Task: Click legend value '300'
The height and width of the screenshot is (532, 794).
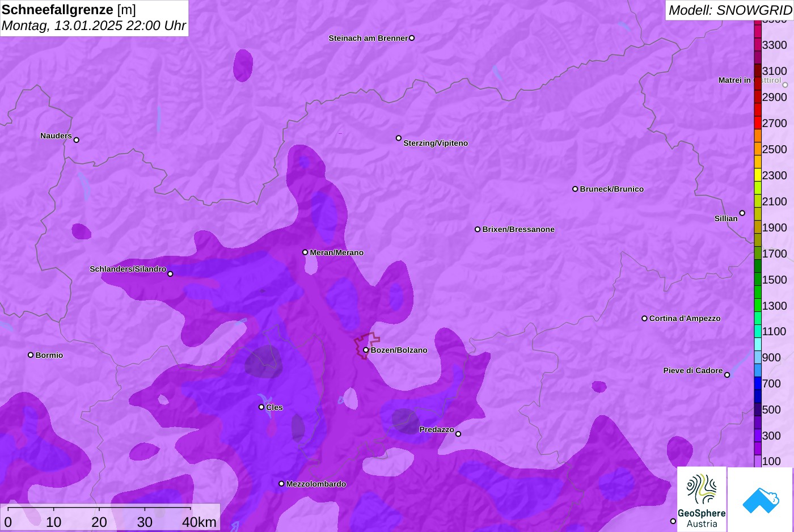Action: pyautogui.click(x=771, y=436)
